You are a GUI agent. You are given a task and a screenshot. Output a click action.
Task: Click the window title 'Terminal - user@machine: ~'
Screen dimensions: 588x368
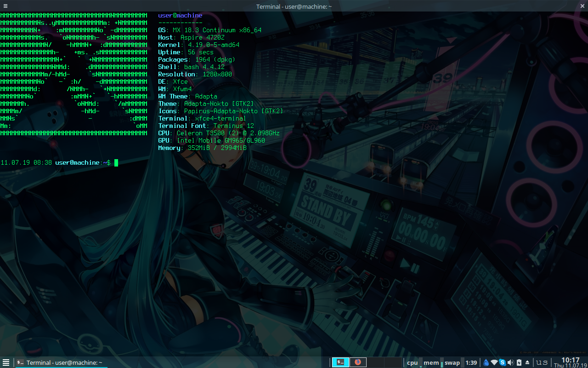coord(294,6)
